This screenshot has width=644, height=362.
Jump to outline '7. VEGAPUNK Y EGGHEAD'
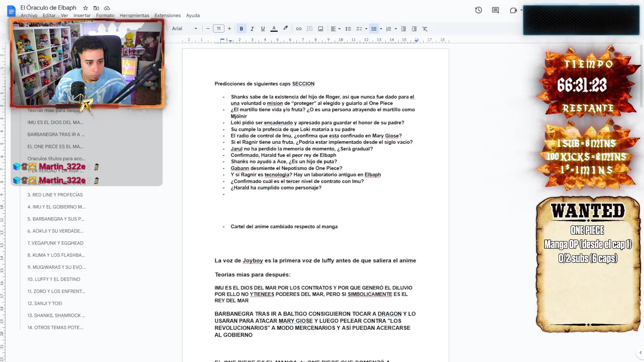click(55, 243)
